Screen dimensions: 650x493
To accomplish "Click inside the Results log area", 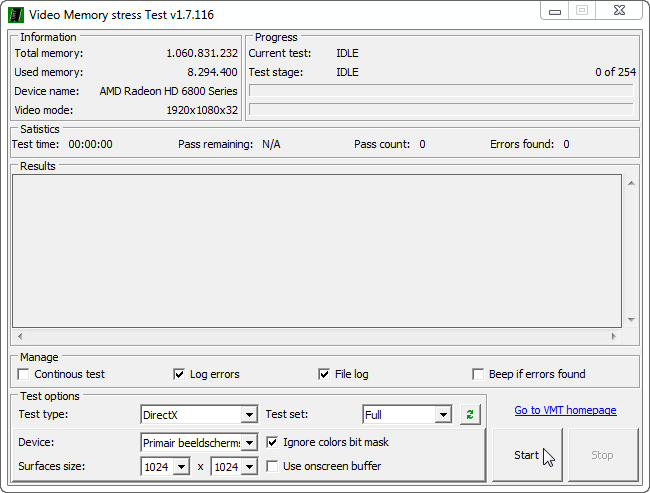I will [317, 251].
